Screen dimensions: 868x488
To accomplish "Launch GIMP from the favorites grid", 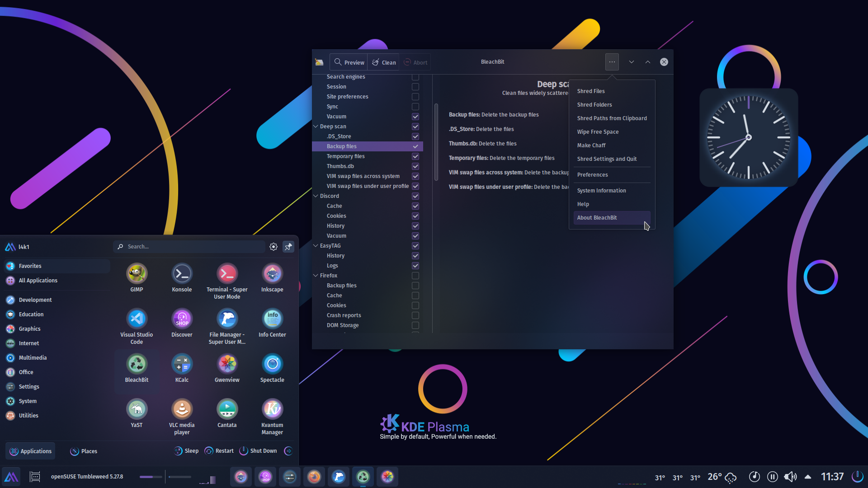I will pyautogui.click(x=137, y=278).
